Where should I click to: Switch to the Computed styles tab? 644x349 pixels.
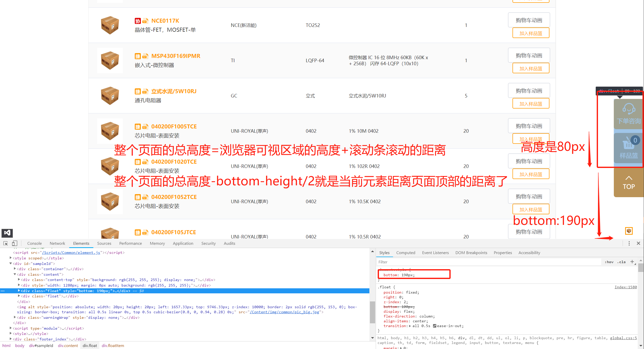coord(406,253)
